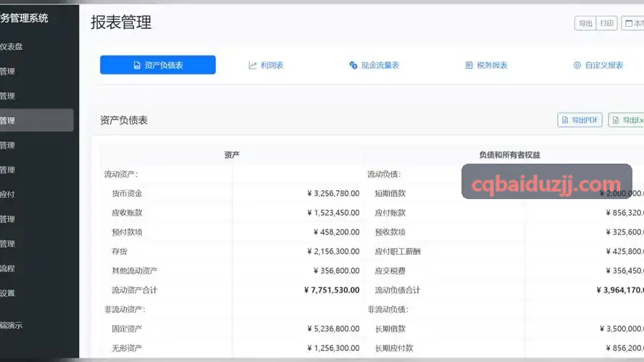
Task: Switch to the 现金流量表 tab
Action: pyautogui.click(x=375, y=65)
